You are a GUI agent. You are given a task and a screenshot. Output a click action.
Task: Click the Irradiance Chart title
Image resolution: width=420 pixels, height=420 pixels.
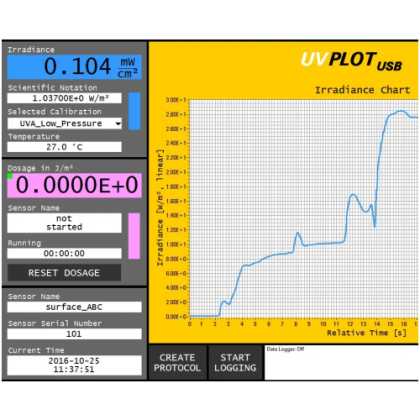[363, 90]
